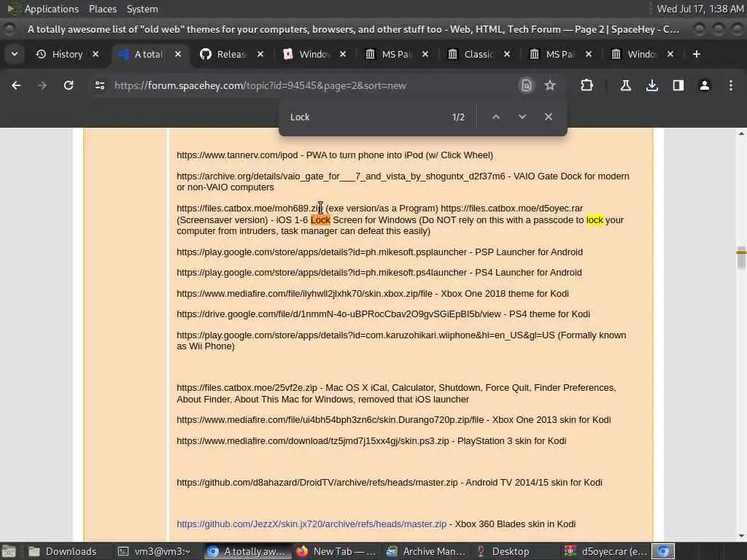
Task: Open the browser Downloads icon
Action: (x=652, y=85)
